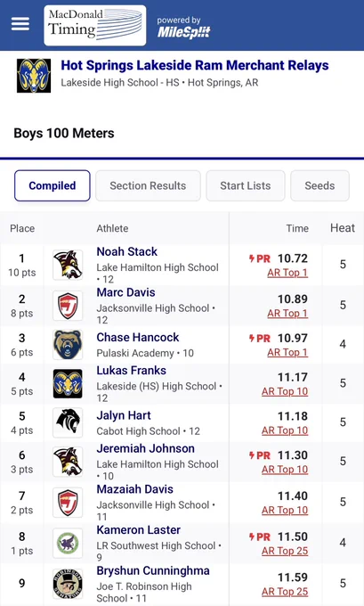Tap the Joe T. Robinson Senators logo
Image resolution: width=364 pixels, height=606 pixels.
[68, 584]
